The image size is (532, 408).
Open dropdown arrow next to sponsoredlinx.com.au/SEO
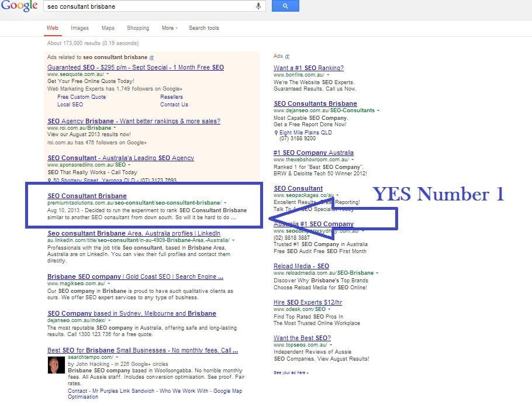(129, 165)
